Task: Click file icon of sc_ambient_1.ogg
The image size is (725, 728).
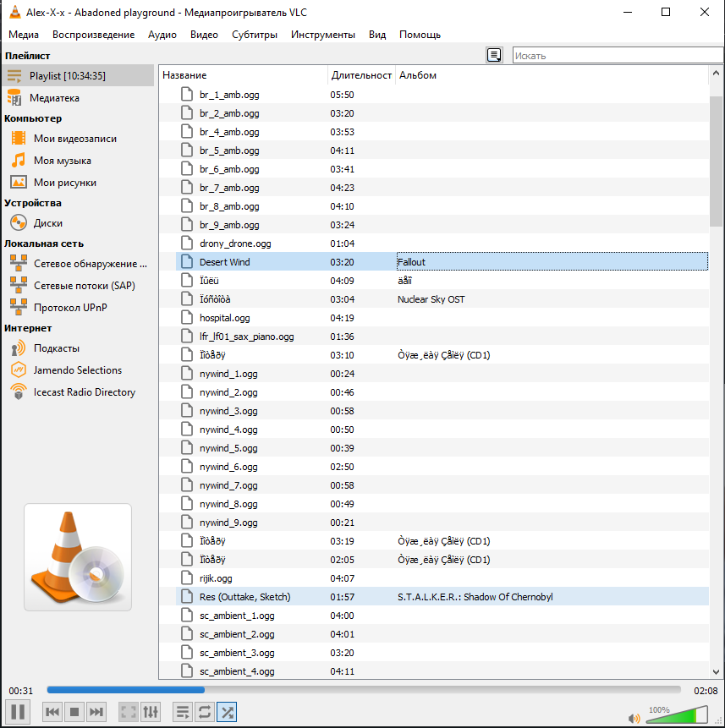Action: (187, 616)
